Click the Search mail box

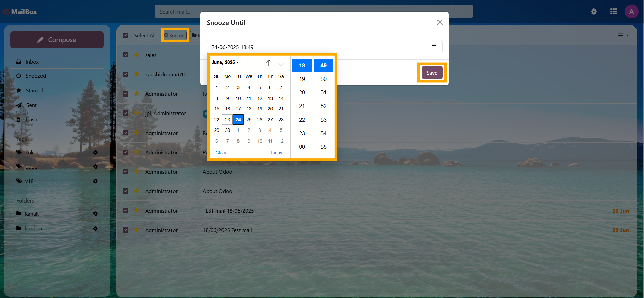click(314, 12)
